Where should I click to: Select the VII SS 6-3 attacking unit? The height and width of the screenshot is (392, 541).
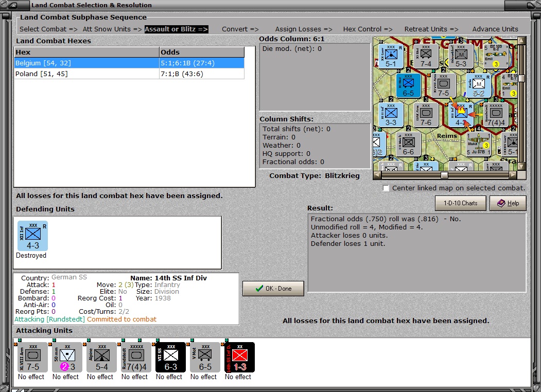tap(171, 357)
